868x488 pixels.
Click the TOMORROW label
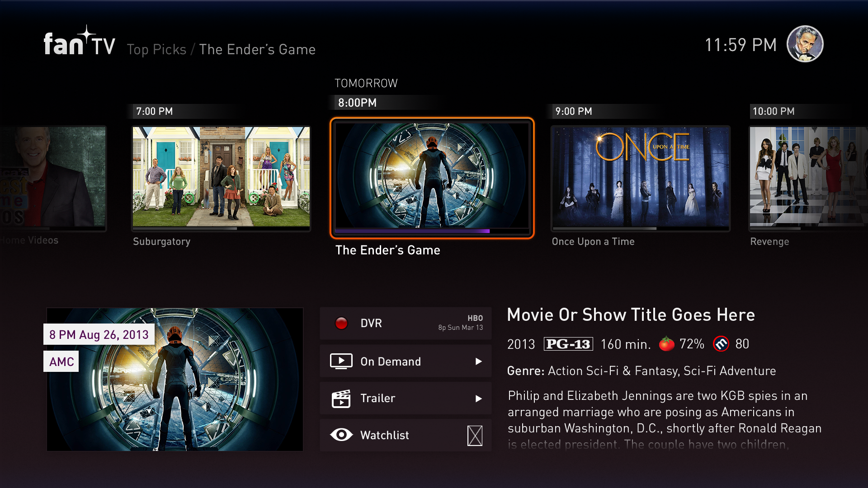pyautogui.click(x=366, y=83)
